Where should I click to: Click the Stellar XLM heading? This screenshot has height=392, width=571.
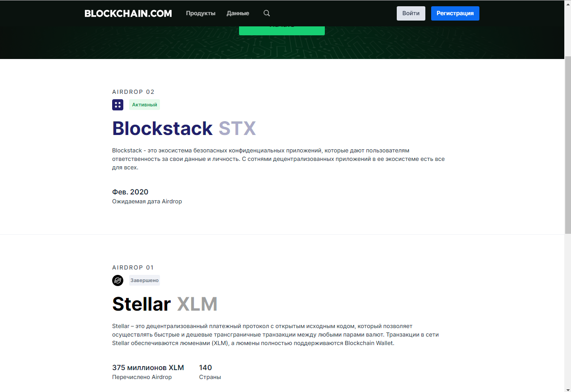point(164,304)
